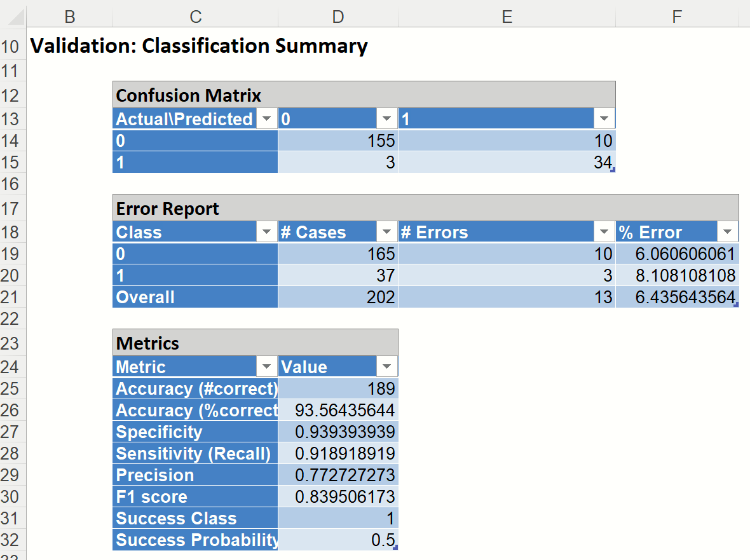750x560 pixels.
Task: Select column E header
Action: point(507,17)
